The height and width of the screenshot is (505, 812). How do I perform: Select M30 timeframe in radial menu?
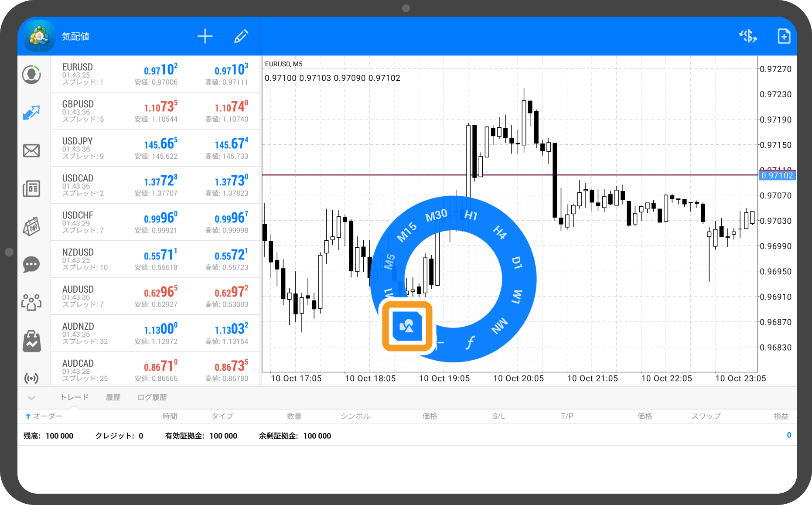pyautogui.click(x=436, y=215)
